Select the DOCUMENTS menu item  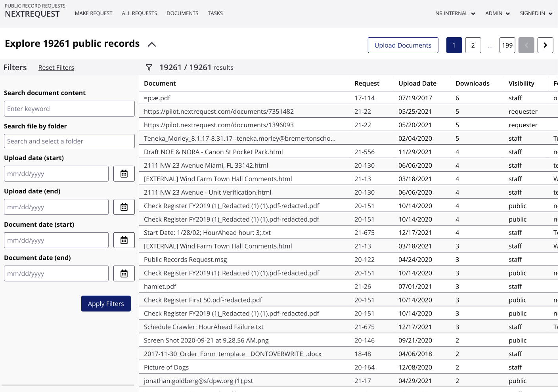click(x=182, y=13)
